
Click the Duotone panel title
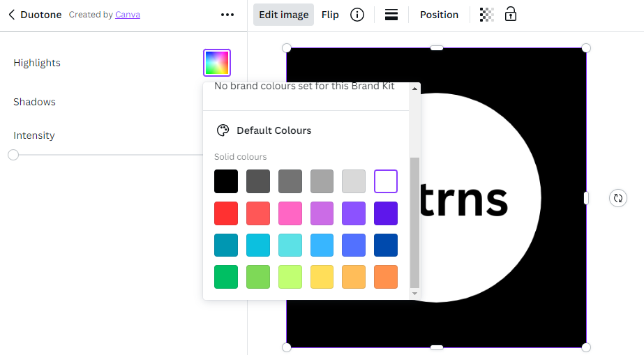41,15
